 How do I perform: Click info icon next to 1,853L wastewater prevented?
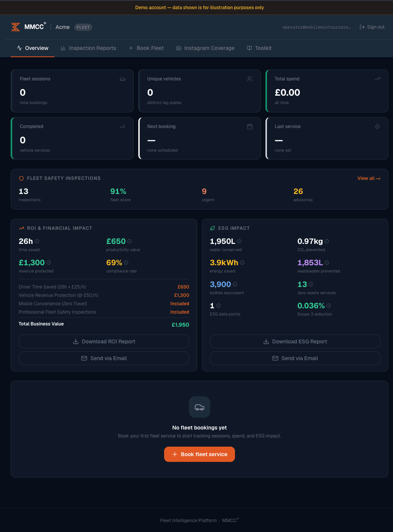[327, 263]
